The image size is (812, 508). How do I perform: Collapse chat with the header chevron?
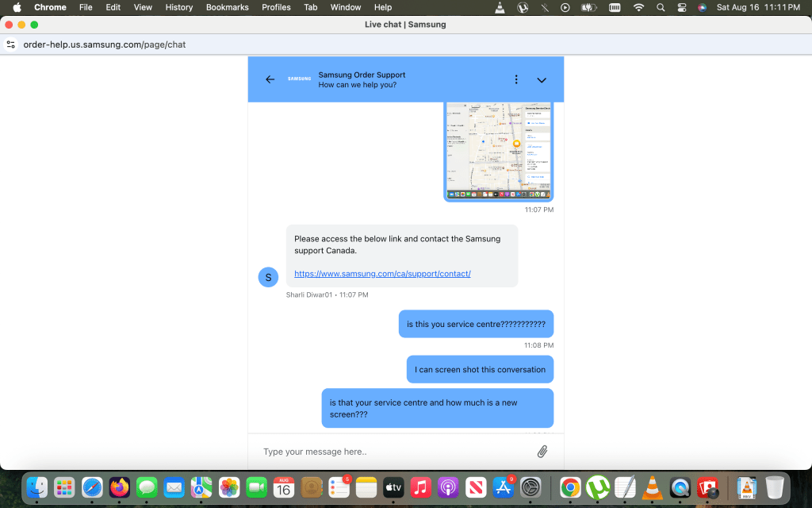tap(542, 79)
